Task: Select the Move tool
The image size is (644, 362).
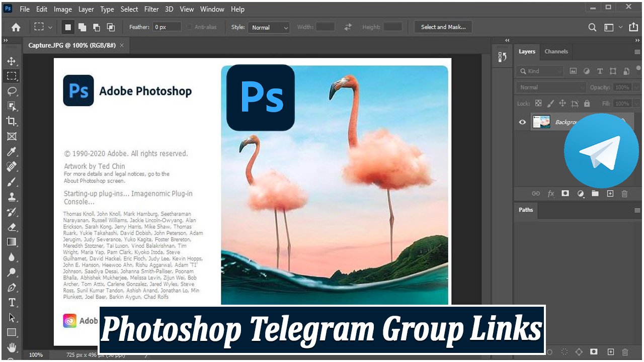Action: click(11, 61)
